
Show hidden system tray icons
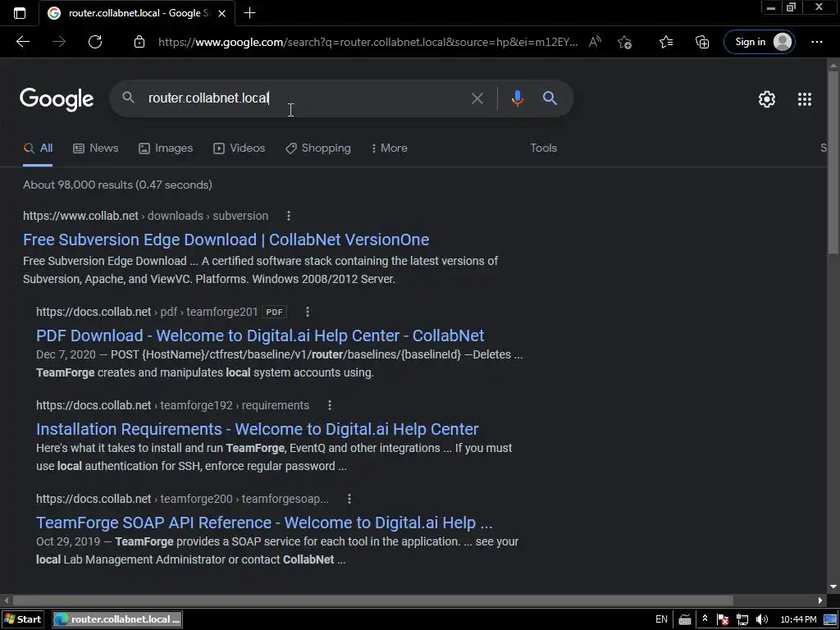point(705,619)
